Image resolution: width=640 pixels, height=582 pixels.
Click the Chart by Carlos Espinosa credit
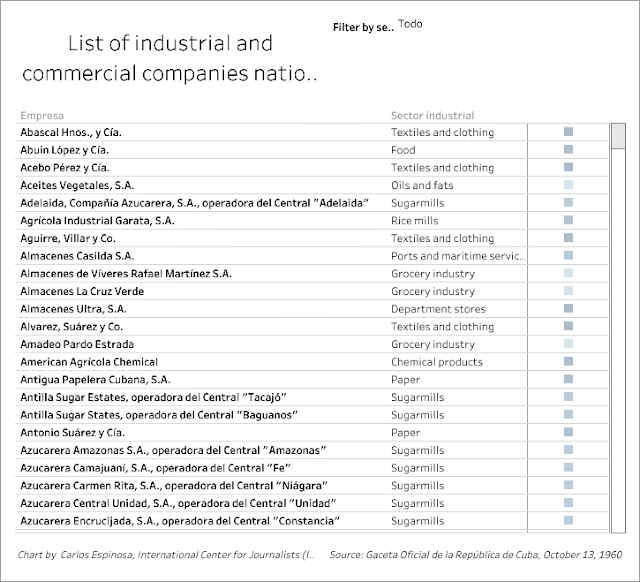166,555
